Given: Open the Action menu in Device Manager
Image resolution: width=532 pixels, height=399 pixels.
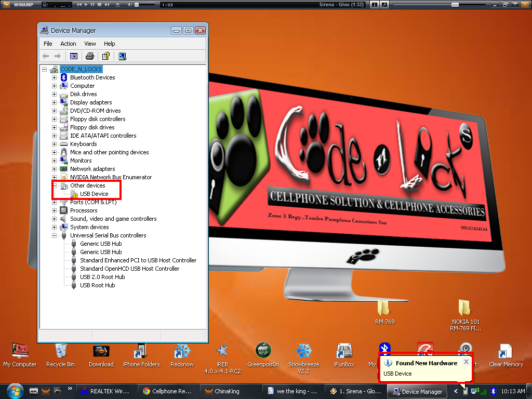Looking at the screenshot, I should pos(68,44).
